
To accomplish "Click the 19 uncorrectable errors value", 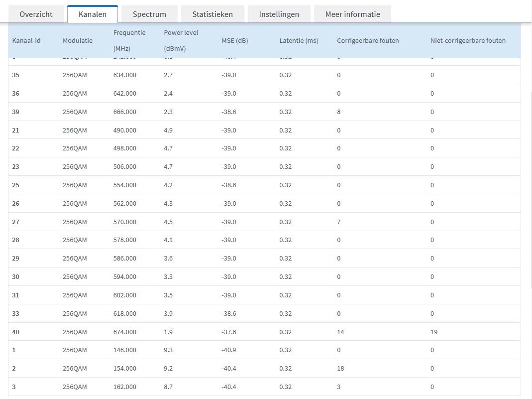I will point(434,332).
